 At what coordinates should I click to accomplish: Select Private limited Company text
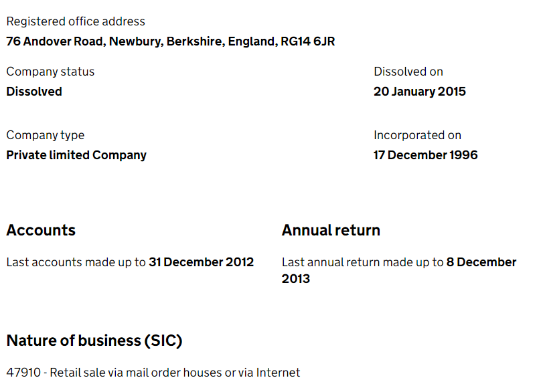76,155
